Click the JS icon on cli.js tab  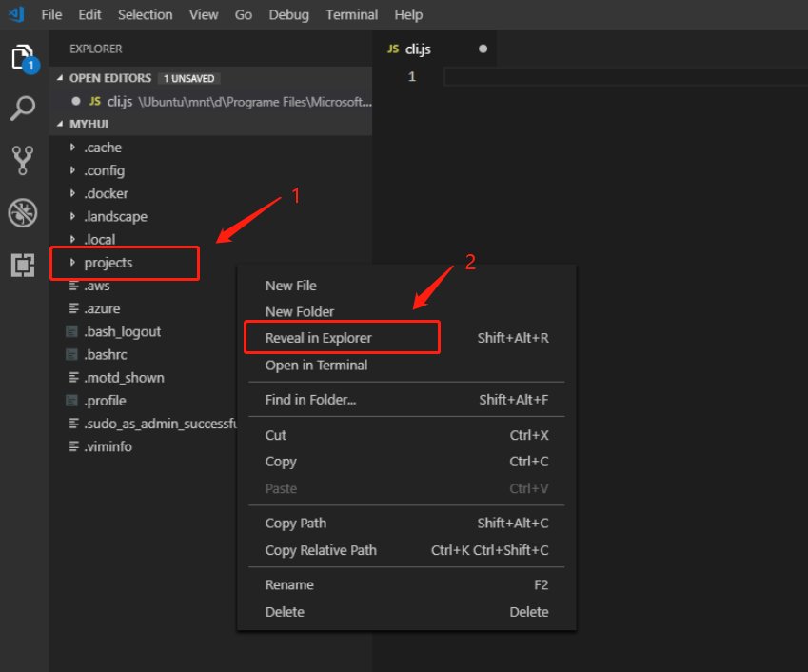pos(393,49)
